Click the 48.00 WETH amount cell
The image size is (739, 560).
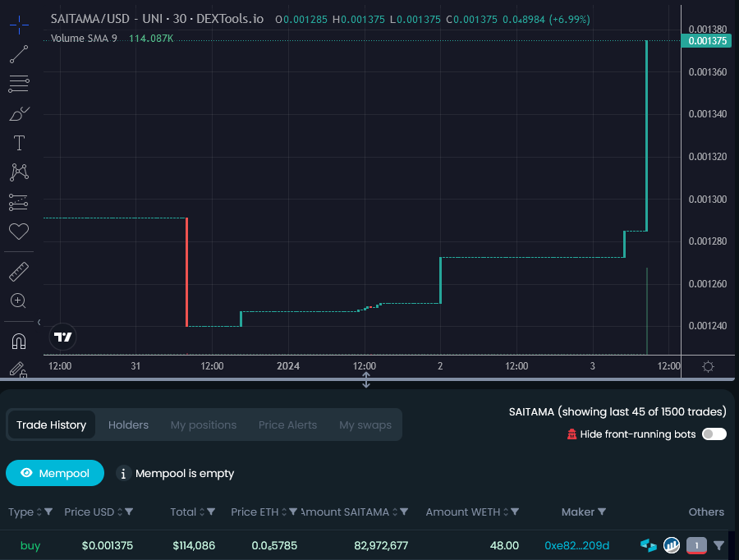(504, 545)
